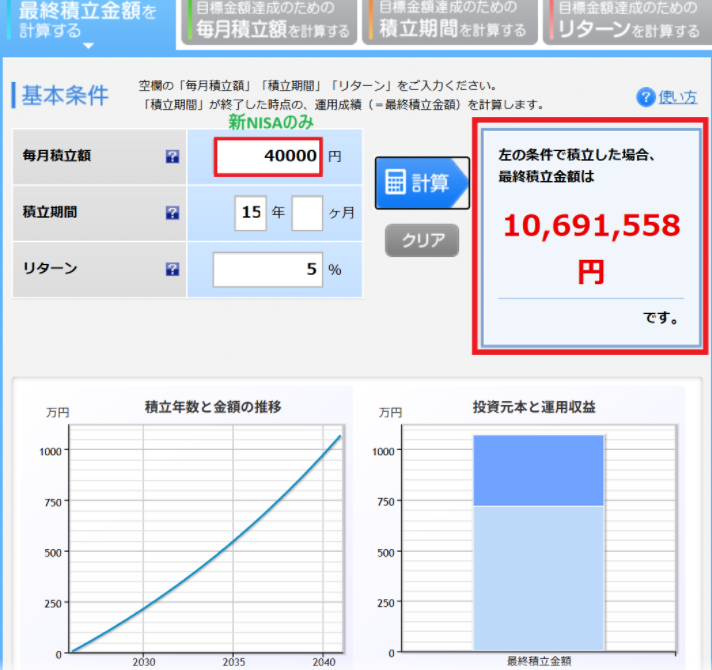Focus the monthly amount field showing 40000
712x670 pixels.
[x=268, y=156]
